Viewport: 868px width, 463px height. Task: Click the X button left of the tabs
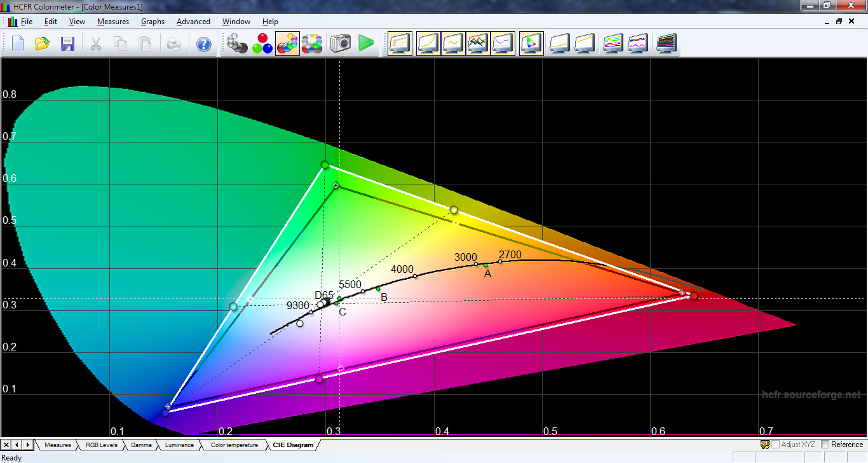6,445
